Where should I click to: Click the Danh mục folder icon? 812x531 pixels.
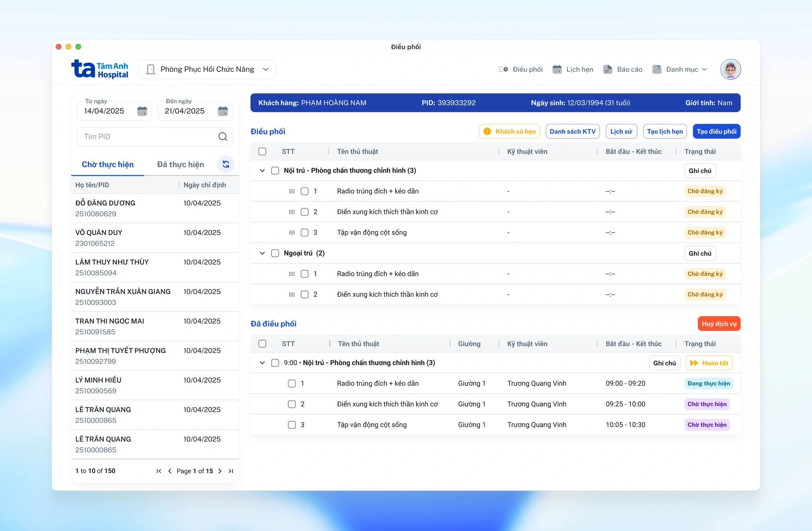[657, 69]
